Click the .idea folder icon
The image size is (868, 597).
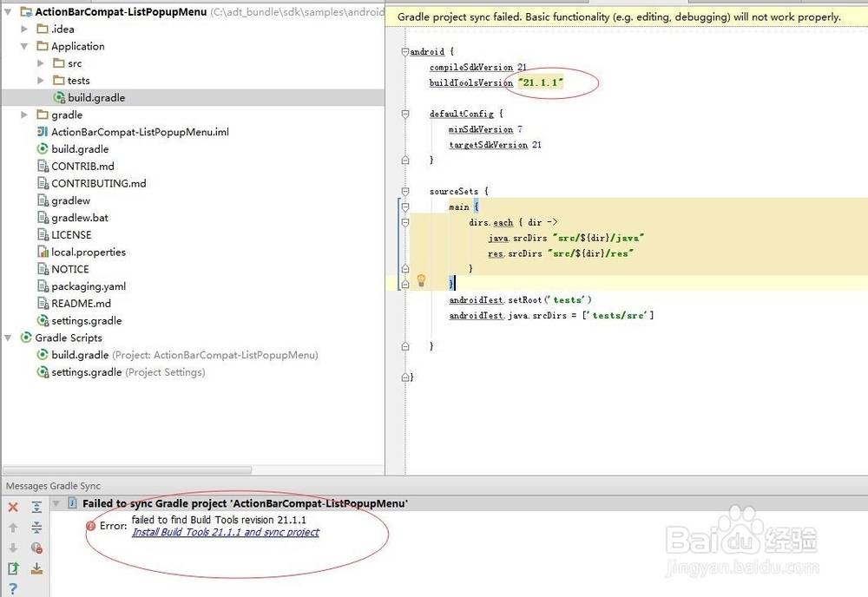(43, 29)
